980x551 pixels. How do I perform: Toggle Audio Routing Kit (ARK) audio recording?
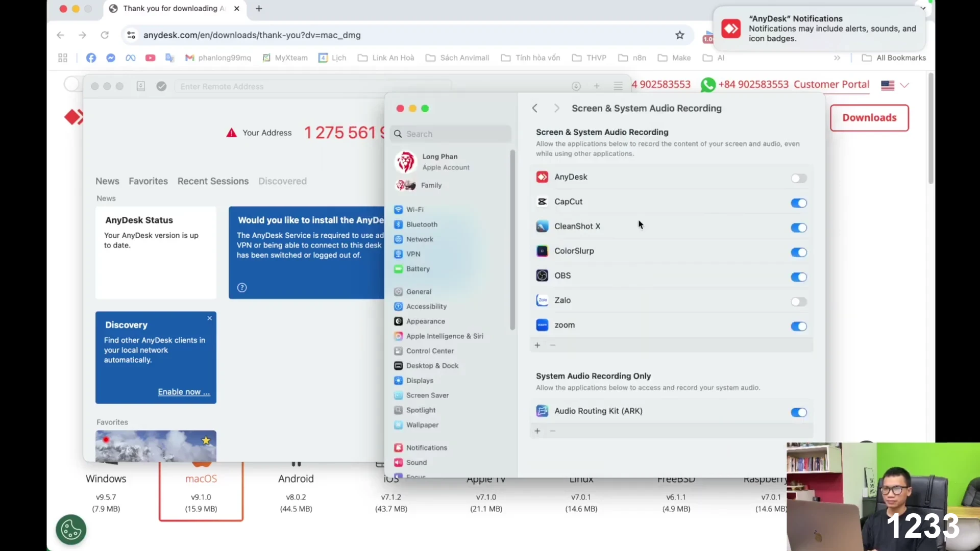799,412
